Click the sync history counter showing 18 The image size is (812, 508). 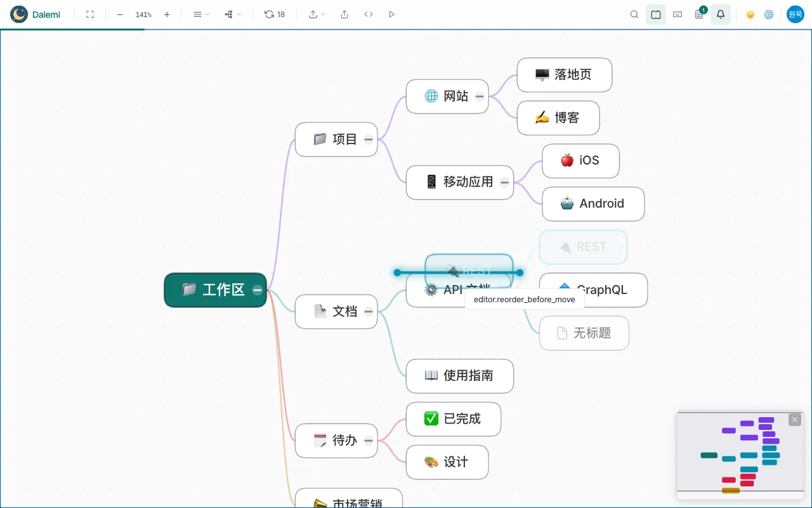point(275,14)
